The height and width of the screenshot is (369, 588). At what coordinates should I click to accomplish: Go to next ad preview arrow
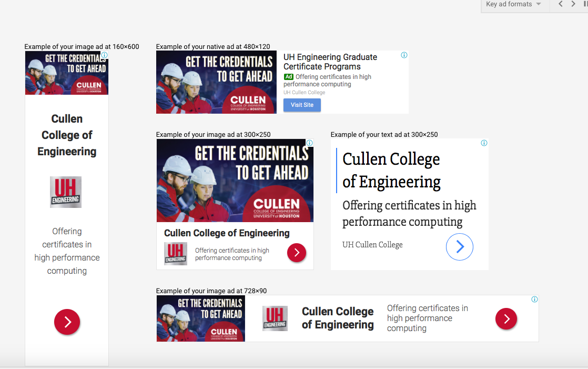click(573, 4)
